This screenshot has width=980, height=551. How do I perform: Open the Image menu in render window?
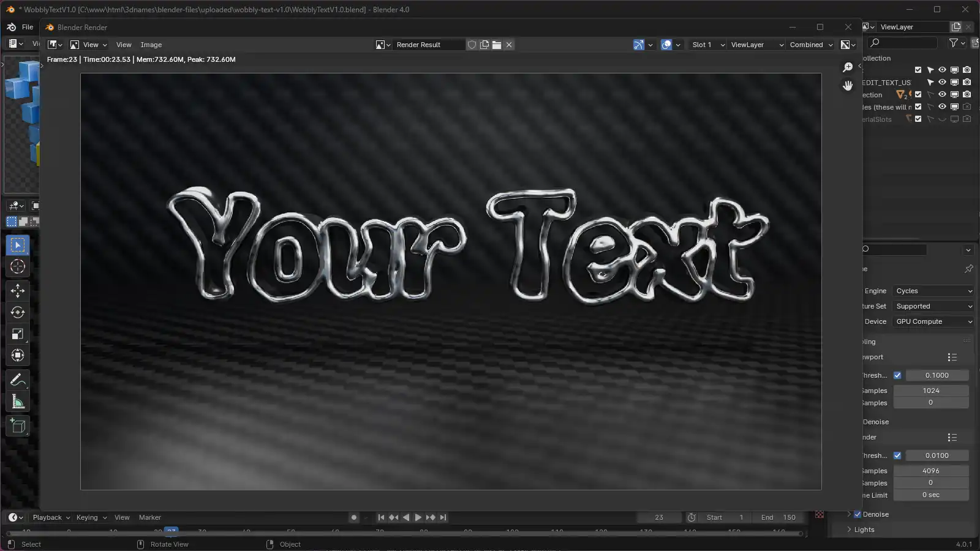(x=151, y=45)
